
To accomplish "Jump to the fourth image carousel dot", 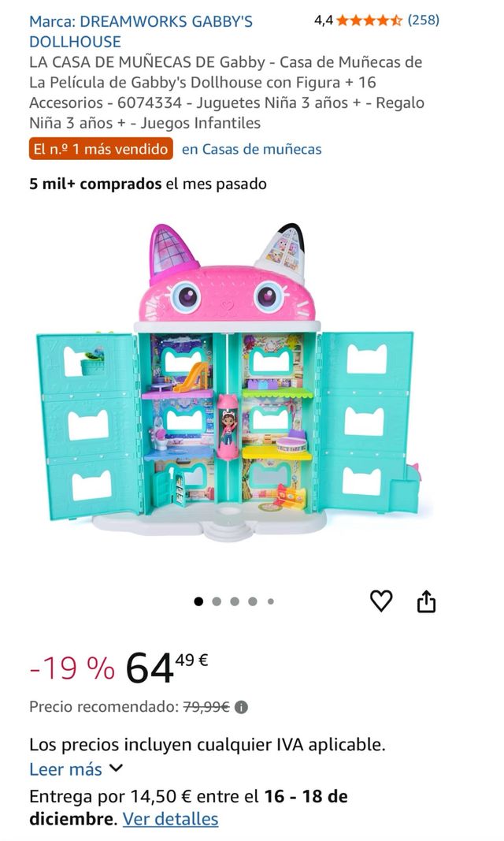I will 253,601.
